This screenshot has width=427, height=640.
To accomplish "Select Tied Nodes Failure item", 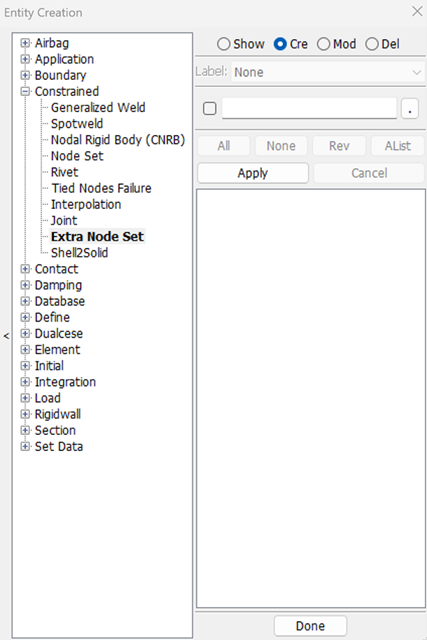I will (101, 188).
